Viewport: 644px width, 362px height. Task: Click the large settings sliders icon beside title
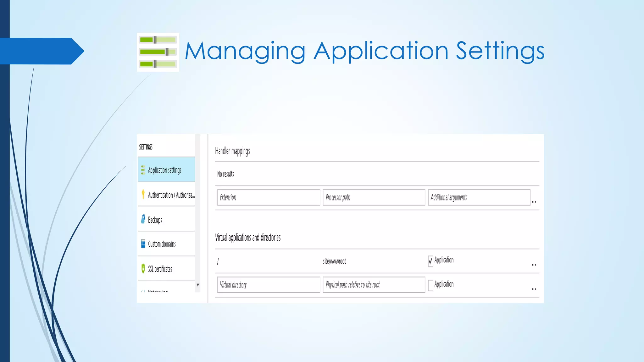[x=158, y=52]
